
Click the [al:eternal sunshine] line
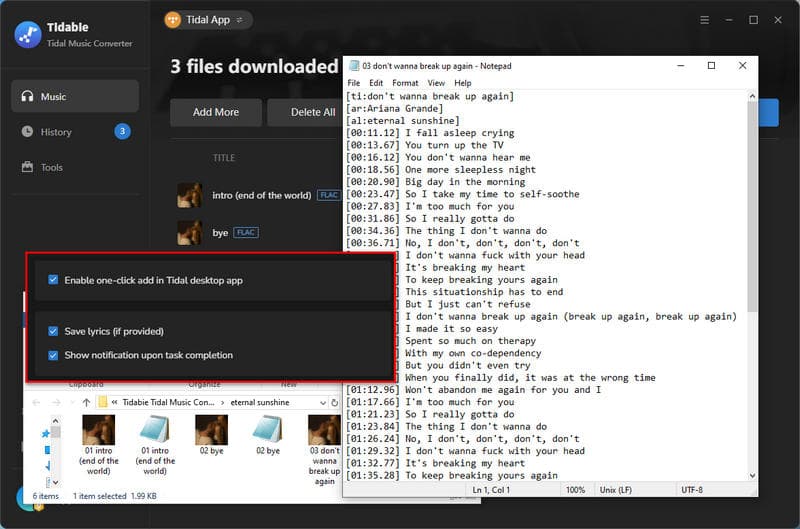point(403,120)
